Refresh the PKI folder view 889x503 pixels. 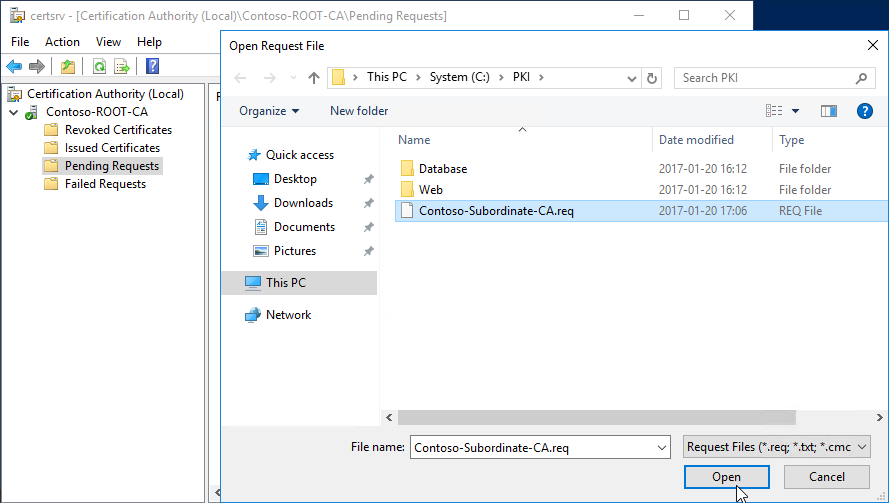pyautogui.click(x=652, y=78)
